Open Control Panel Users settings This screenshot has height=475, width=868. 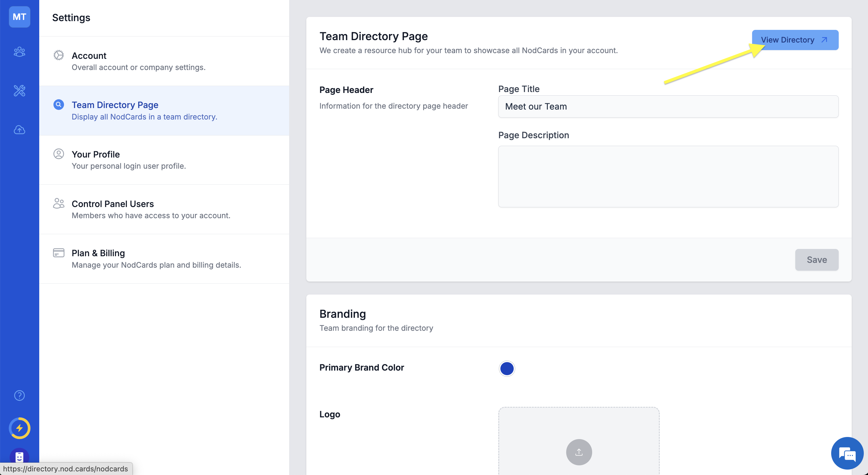[164, 209]
